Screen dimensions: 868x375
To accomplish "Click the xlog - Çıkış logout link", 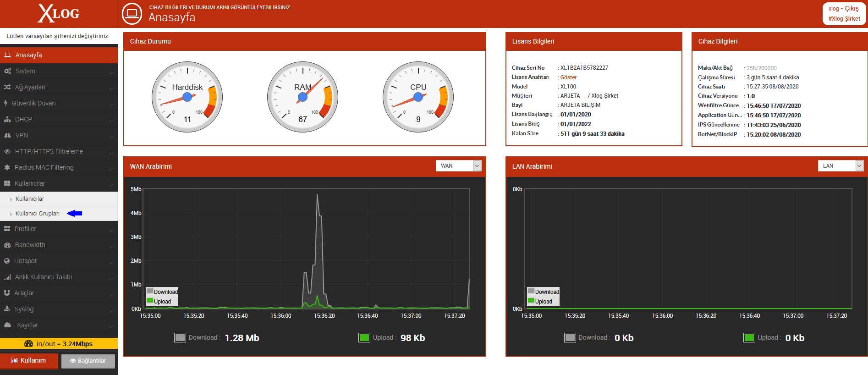I will (x=844, y=8).
